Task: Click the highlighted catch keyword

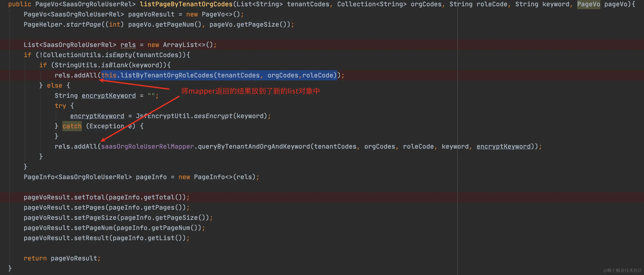Action: tap(72, 126)
